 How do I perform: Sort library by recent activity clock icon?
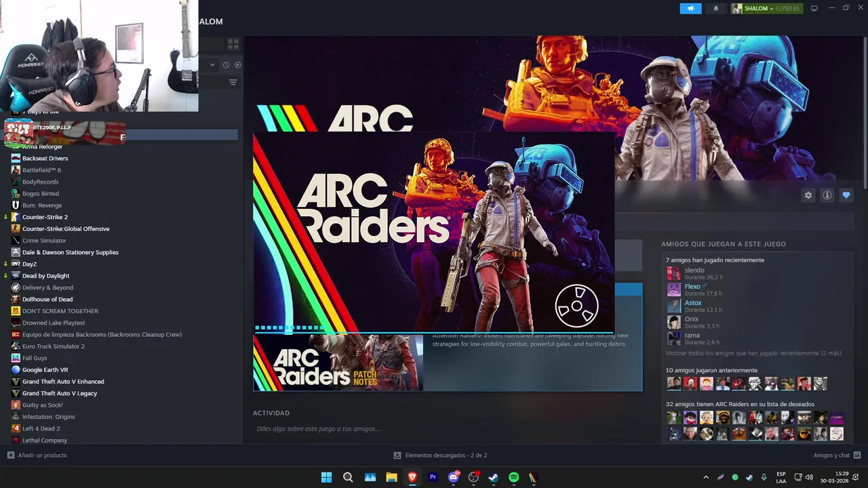(x=226, y=65)
